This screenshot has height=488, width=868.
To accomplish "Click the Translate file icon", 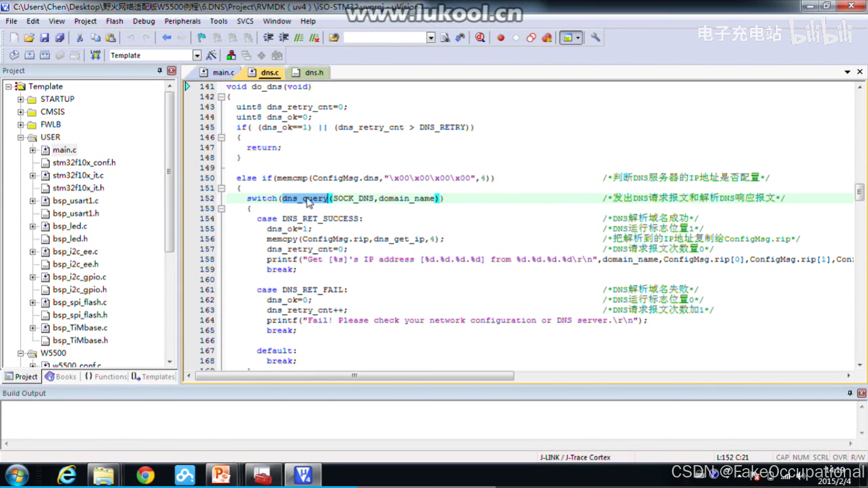I will tap(14, 56).
